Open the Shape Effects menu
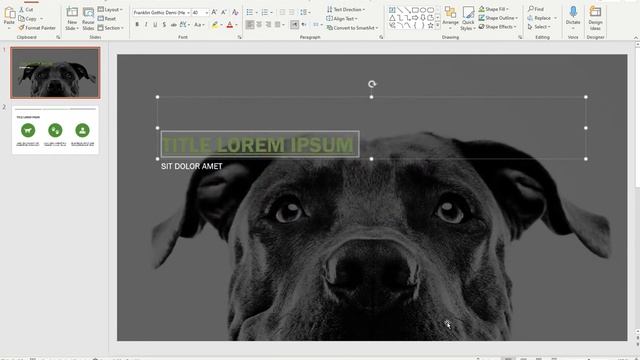The width and height of the screenshot is (640, 360). pyautogui.click(x=497, y=27)
